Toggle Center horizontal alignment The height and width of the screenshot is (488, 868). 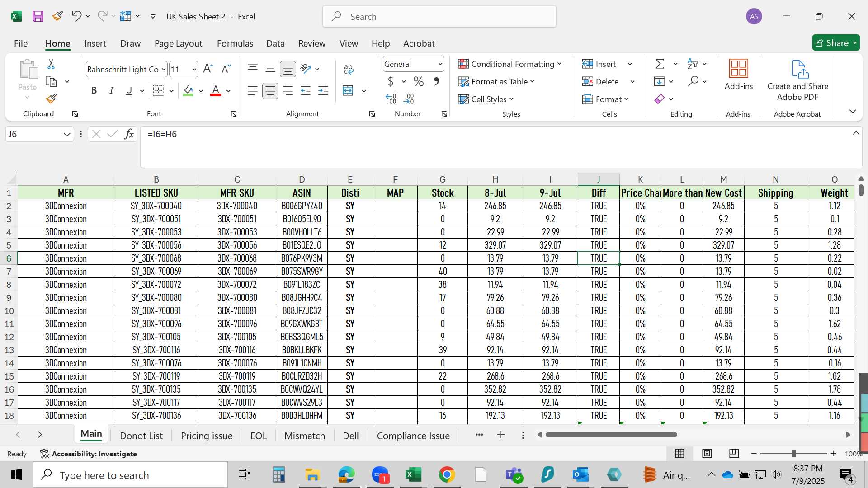click(x=270, y=90)
